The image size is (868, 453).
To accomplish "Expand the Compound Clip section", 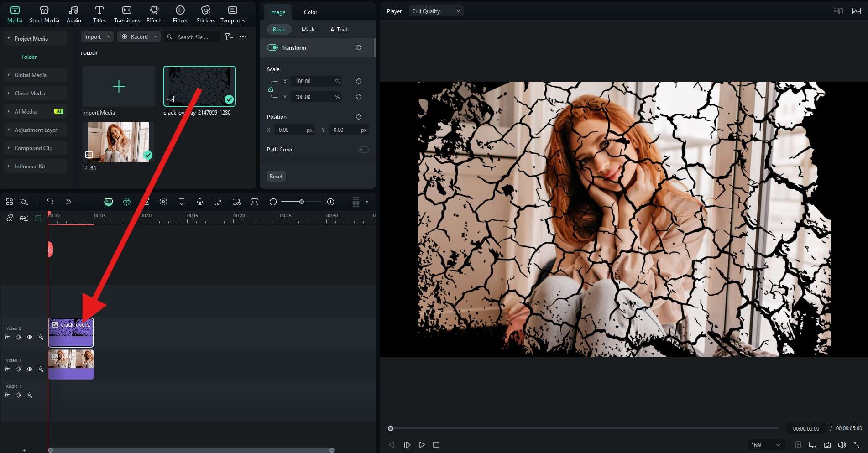I will pos(9,148).
